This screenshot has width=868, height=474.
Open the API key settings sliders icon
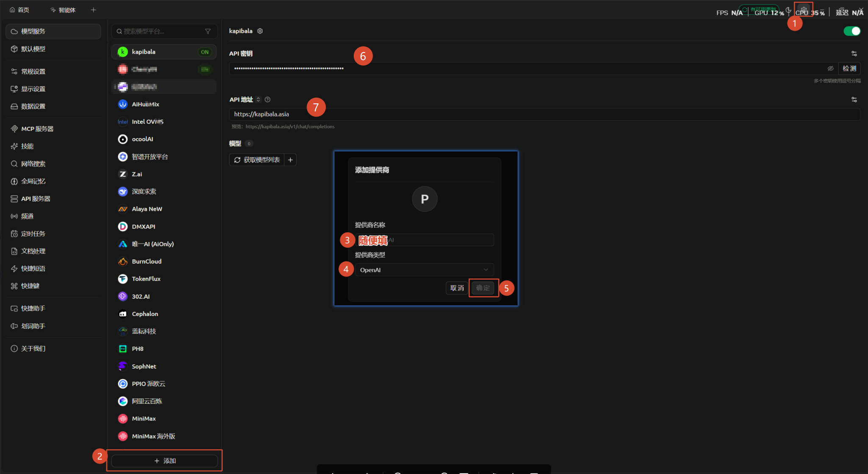tap(854, 53)
